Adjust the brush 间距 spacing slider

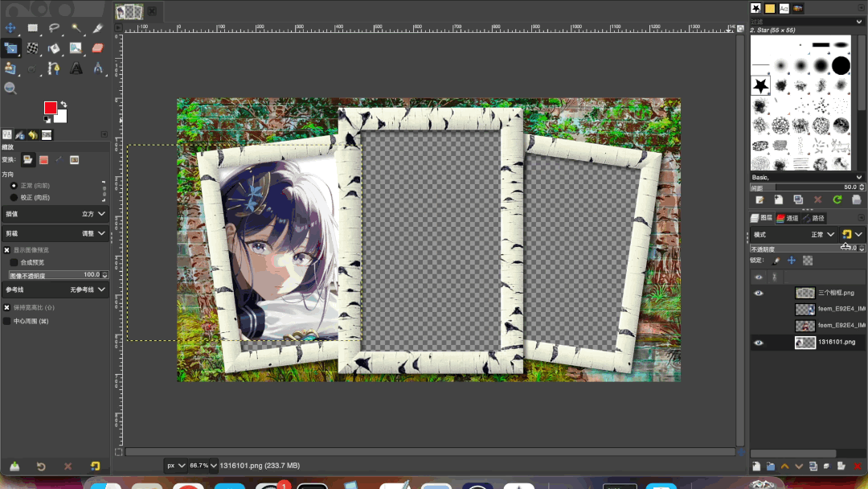pos(807,187)
